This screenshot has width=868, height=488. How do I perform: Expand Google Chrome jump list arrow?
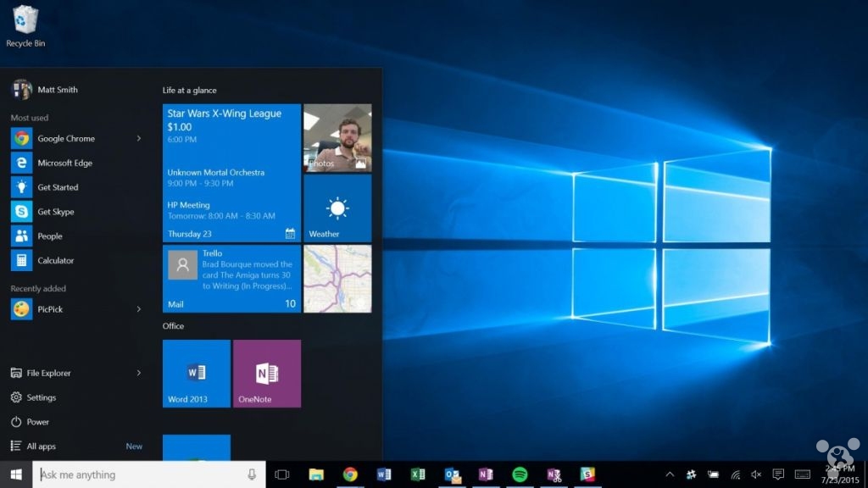pyautogui.click(x=138, y=138)
